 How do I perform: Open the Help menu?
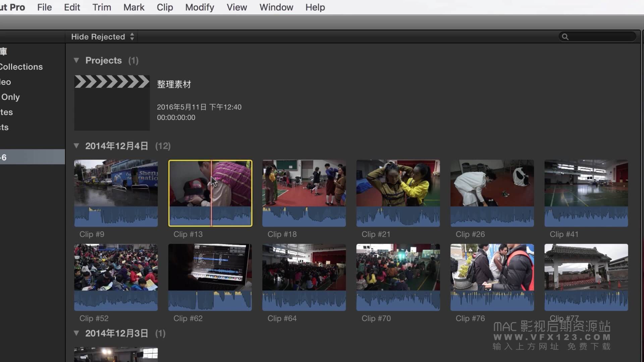click(x=315, y=7)
